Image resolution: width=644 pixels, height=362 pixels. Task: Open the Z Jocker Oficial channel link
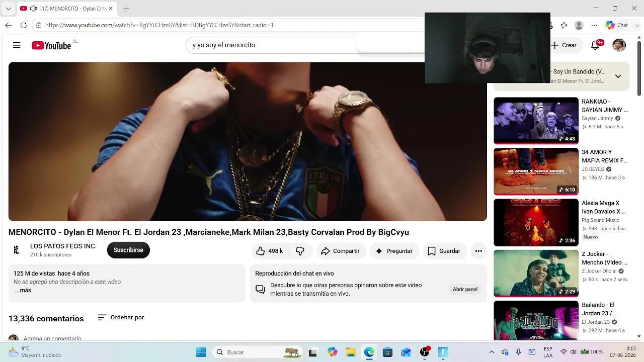point(599,271)
